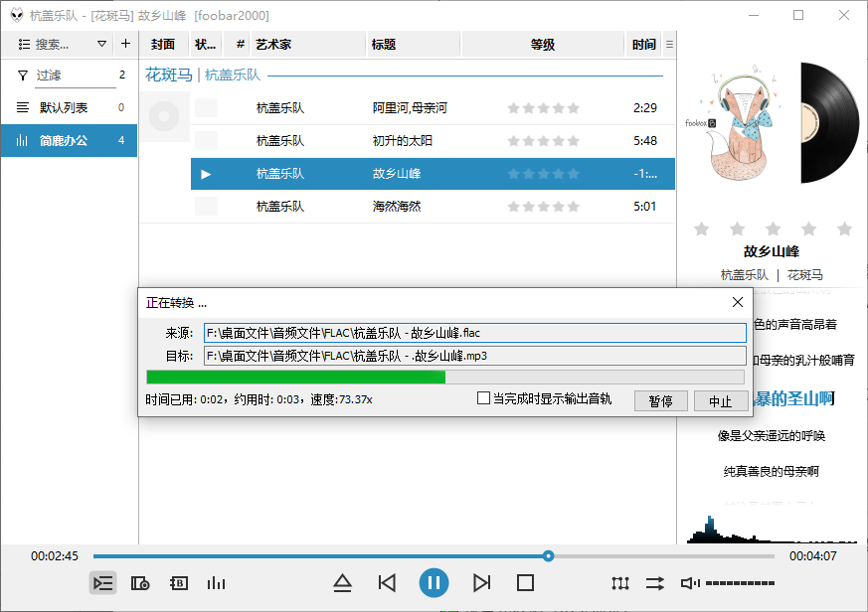Screen dimensions: 868x612
Task: Click the shuffle playback icon near volume control
Action: click(x=620, y=583)
